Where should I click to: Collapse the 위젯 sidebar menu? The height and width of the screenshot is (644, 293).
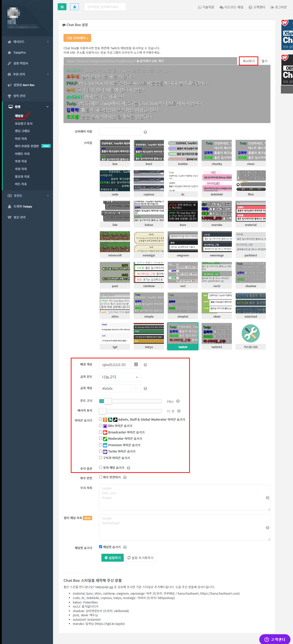click(x=47, y=107)
